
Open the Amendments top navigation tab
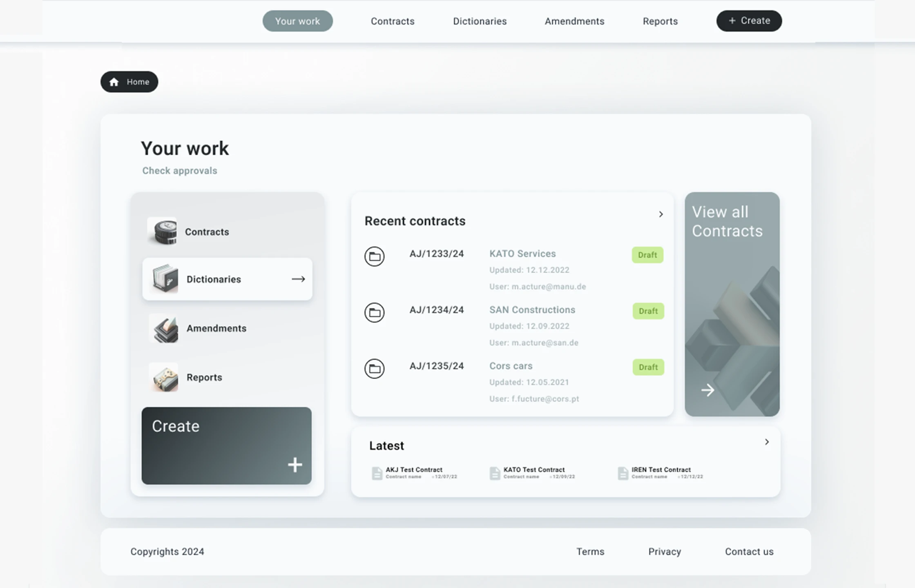[574, 21]
